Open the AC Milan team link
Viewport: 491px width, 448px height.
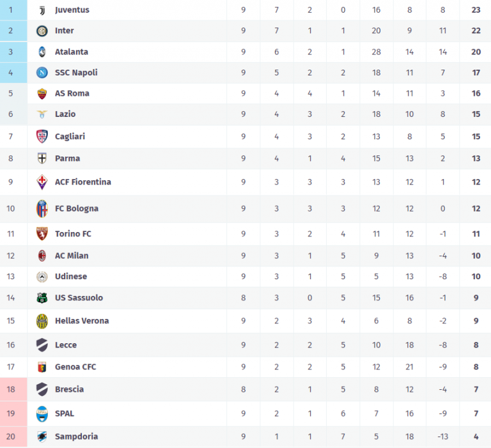(72, 256)
